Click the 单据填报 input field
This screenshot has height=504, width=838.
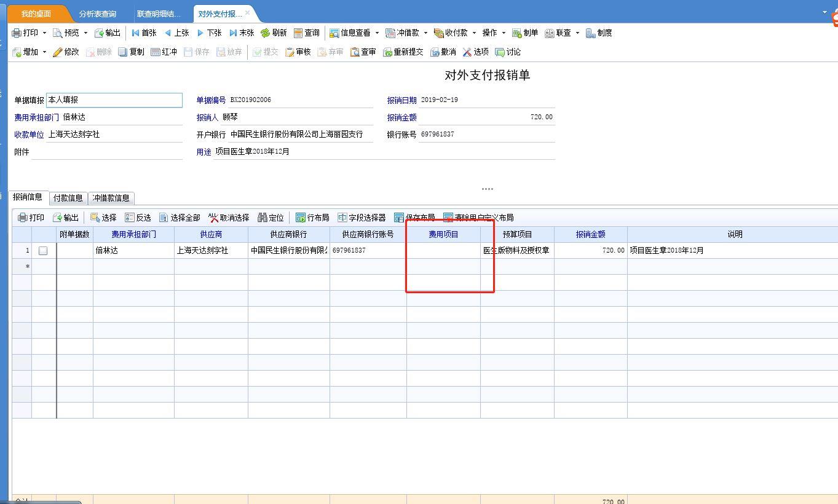(114, 100)
